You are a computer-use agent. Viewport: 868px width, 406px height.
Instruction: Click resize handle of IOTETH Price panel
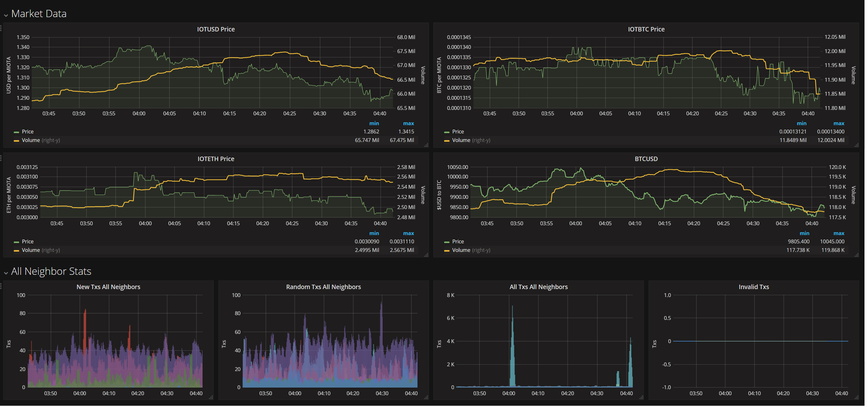pyautogui.click(x=426, y=255)
